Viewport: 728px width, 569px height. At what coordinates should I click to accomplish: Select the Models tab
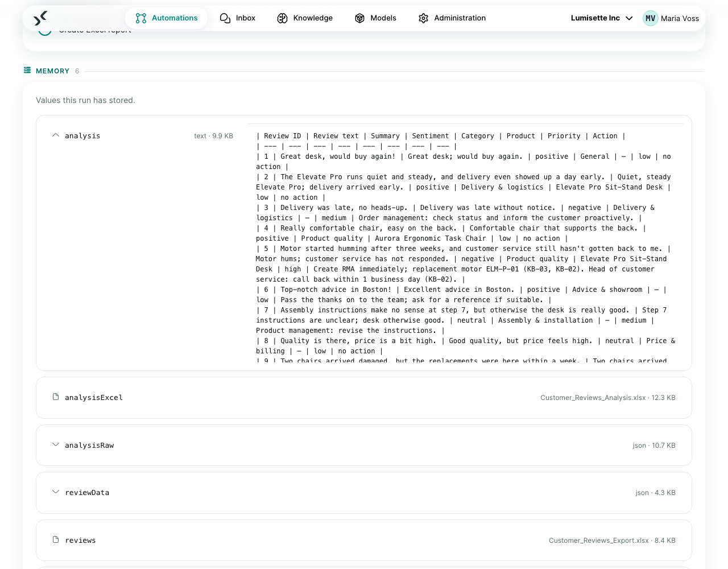coord(375,18)
